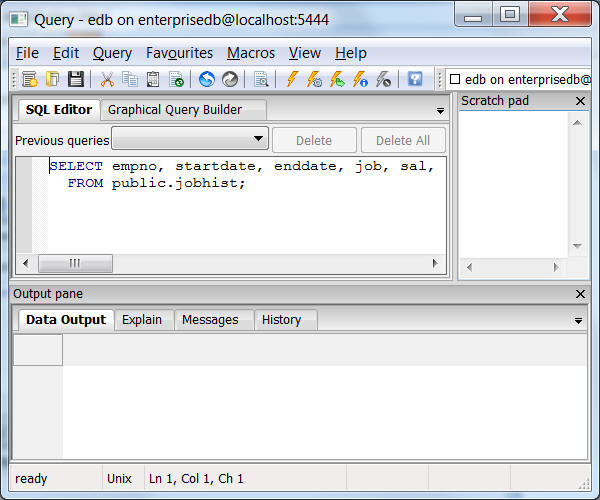Select the Data Output tab

pos(66,320)
